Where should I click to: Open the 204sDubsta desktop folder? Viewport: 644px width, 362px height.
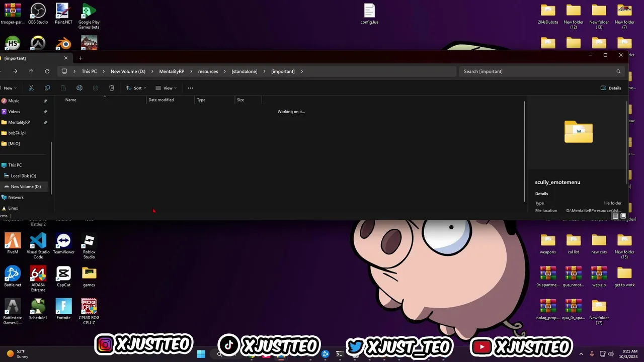click(548, 14)
